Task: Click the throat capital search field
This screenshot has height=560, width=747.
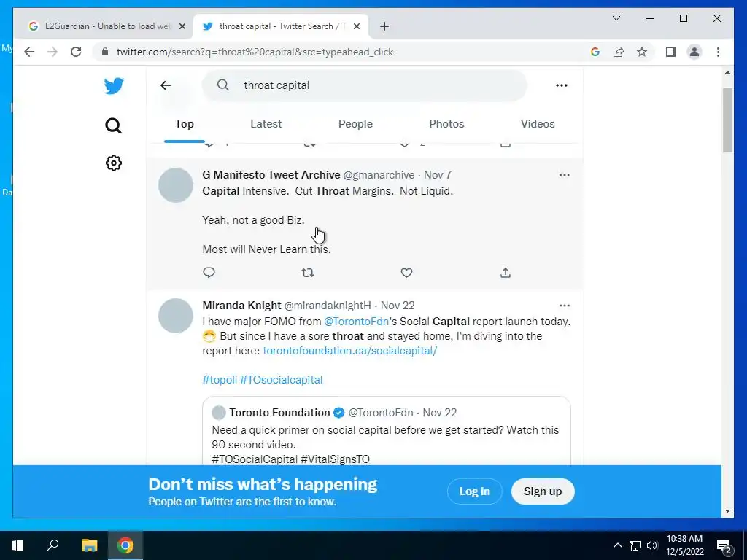Action: (x=365, y=85)
